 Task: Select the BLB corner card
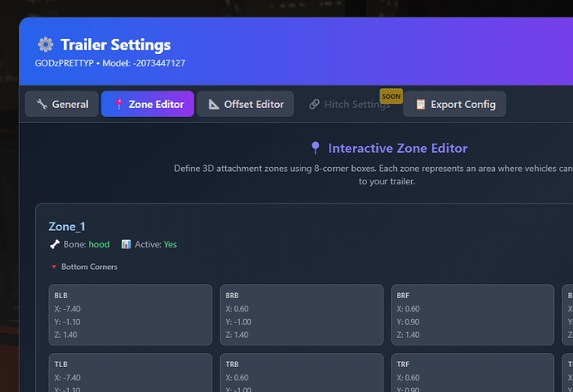(130, 315)
